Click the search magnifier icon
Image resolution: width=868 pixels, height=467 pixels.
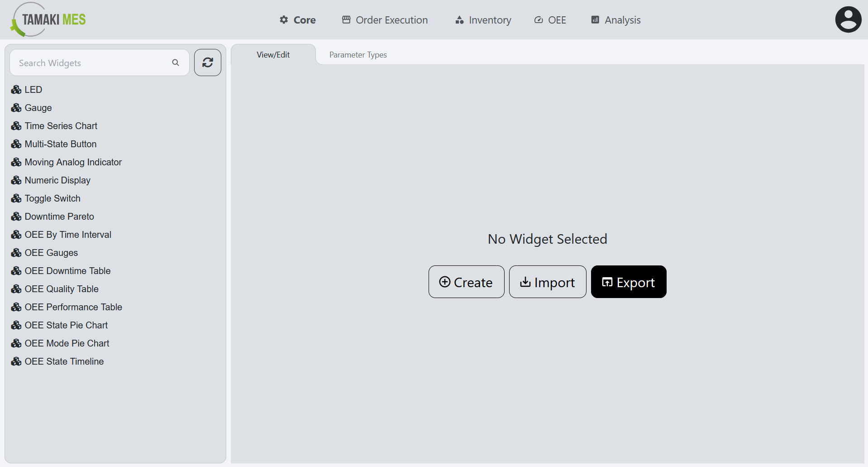(x=176, y=63)
